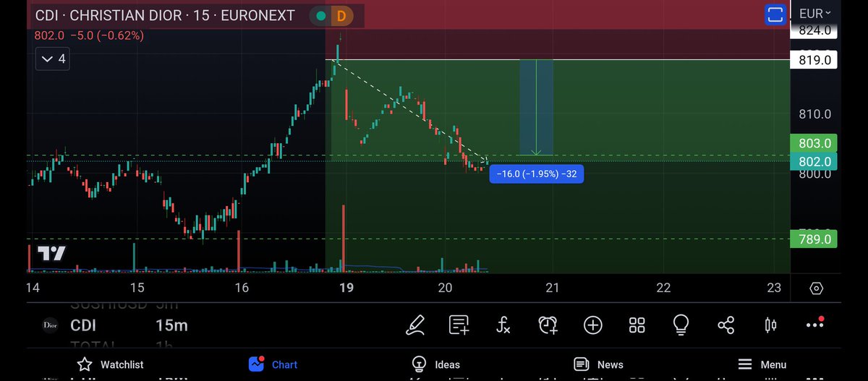Select the 824.0 stop price label

pyautogui.click(x=813, y=30)
